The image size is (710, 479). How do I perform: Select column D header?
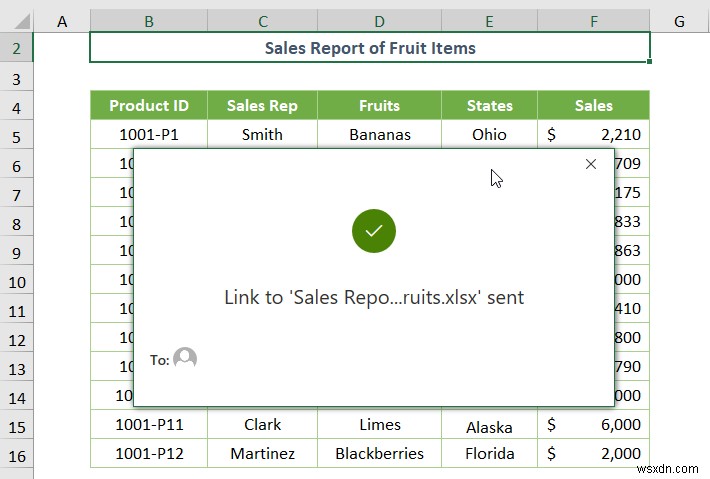(379, 19)
